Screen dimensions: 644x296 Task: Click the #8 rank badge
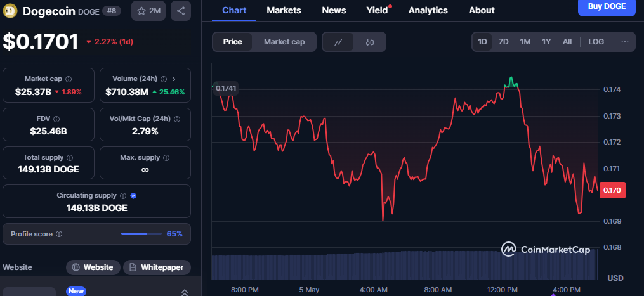pyautogui.click(x=111, y=11)
